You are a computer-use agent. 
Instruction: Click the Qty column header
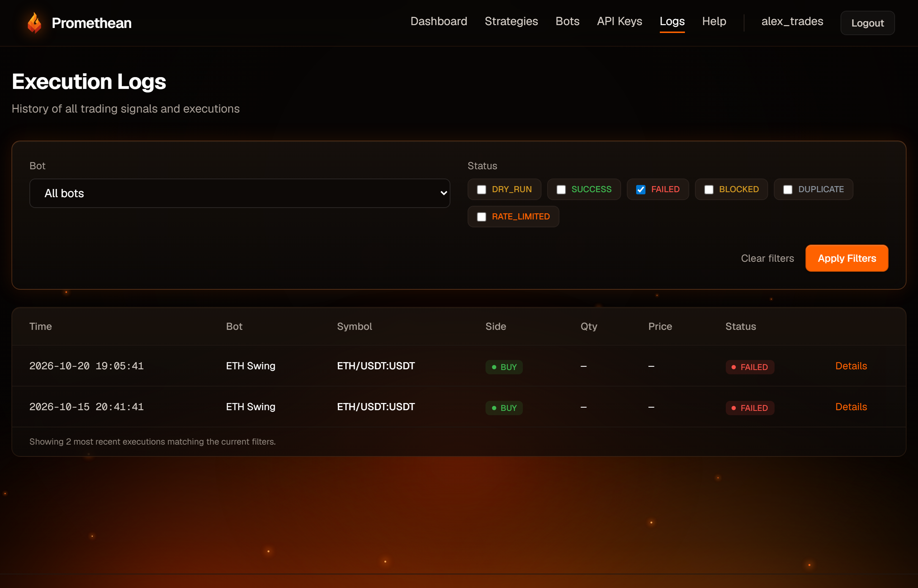(x=589, y=327)
